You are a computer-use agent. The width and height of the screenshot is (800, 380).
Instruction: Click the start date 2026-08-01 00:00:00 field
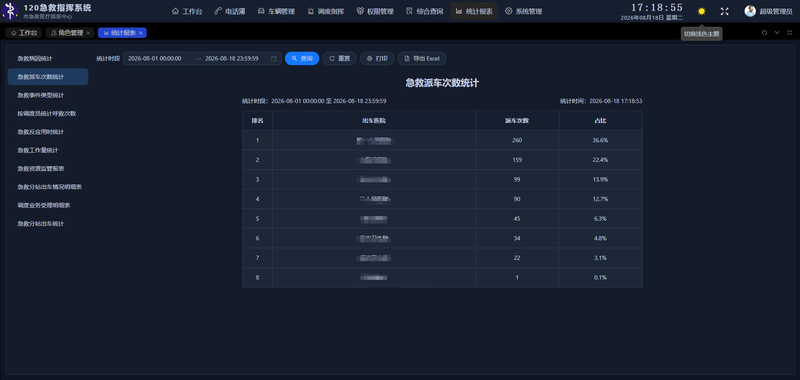click(155, 59)
